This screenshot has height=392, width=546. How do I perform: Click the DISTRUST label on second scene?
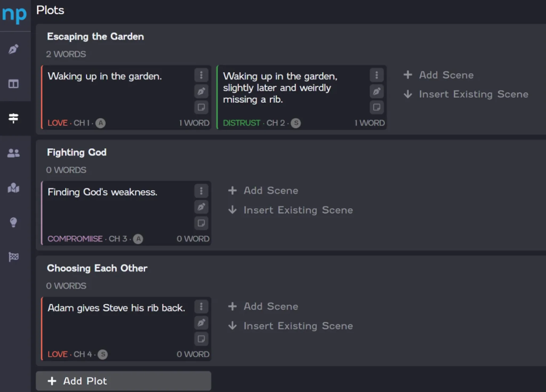pos(241,123)
